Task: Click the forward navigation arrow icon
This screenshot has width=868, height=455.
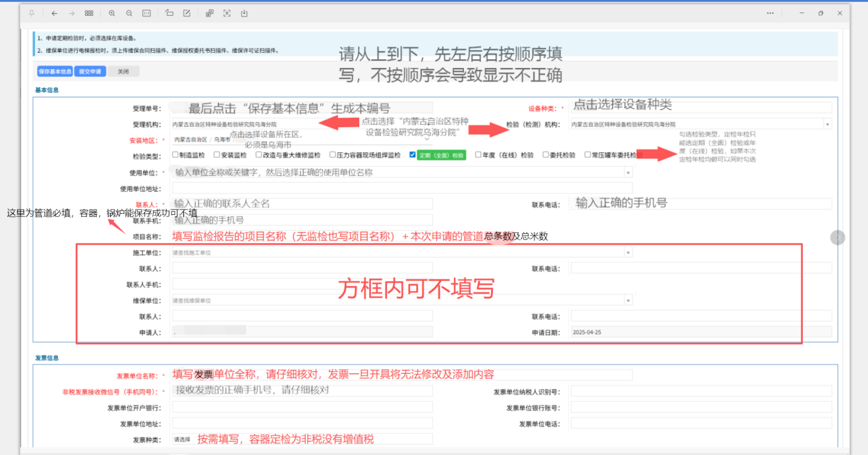Action: [x=72, y=13]
